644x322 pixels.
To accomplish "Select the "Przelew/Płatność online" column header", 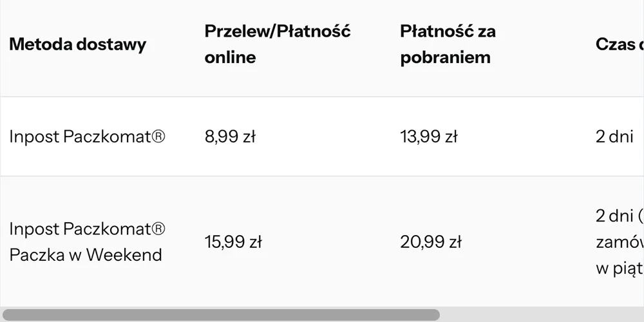I will pos(277,44).
